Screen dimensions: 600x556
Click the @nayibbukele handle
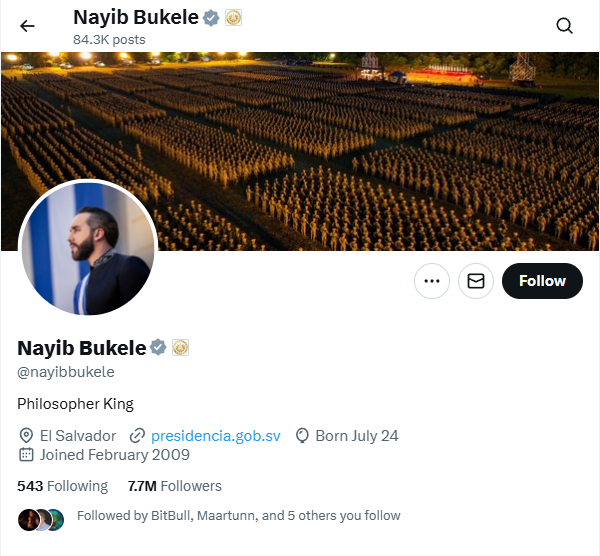(x=66, y=372)
